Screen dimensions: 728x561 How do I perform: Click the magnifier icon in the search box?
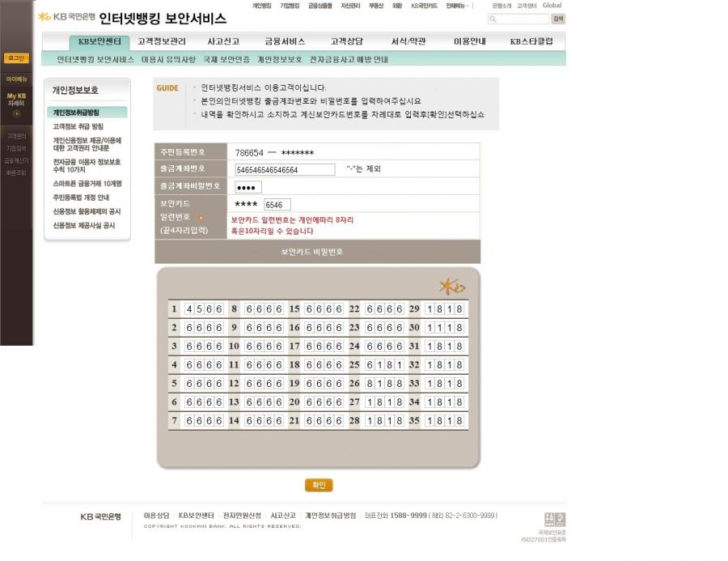[493, 19]
